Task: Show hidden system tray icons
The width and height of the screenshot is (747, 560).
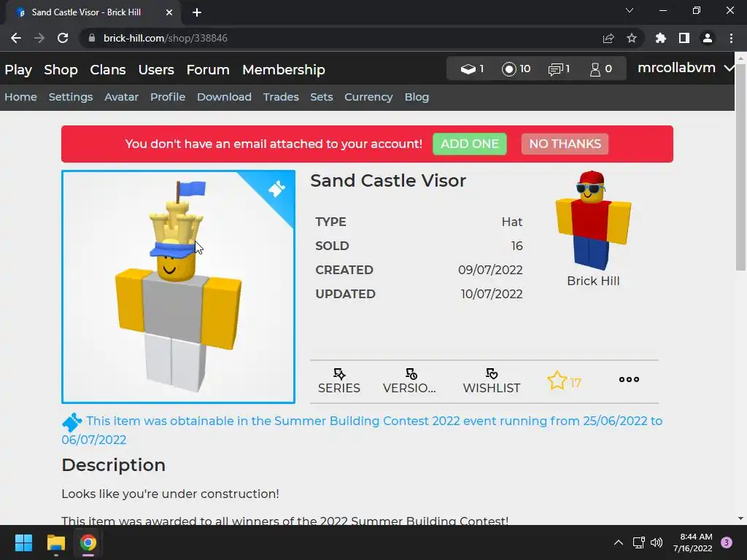Action: click(619, 542)
